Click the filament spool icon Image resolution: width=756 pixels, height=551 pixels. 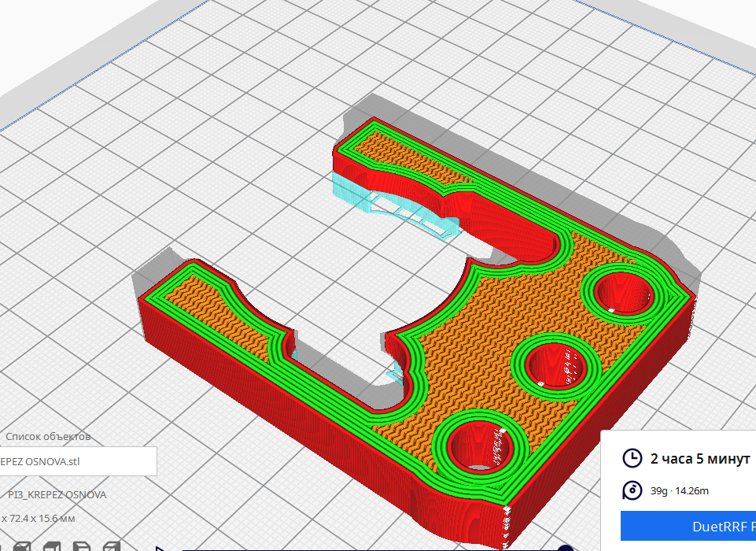pyautogui.click(x=631, y=490)
